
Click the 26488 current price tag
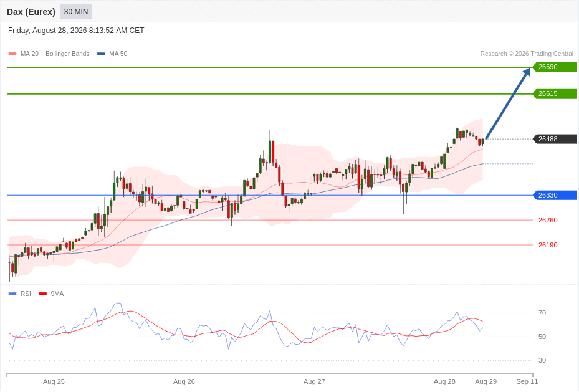tap(555, 139)
